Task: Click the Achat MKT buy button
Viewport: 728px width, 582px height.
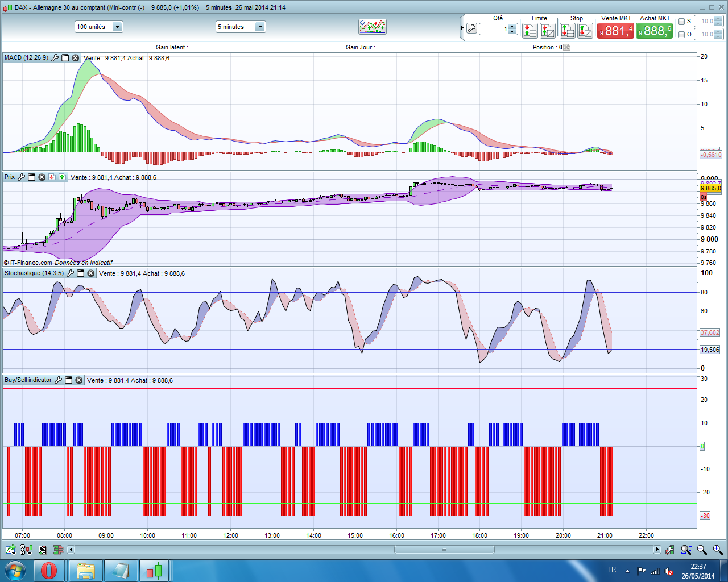Action: (x=654, y=31)
